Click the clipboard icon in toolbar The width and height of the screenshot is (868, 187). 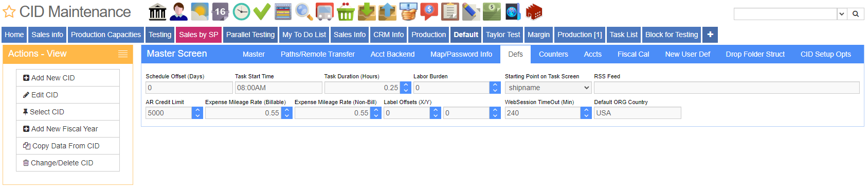[x=450, y=12]
